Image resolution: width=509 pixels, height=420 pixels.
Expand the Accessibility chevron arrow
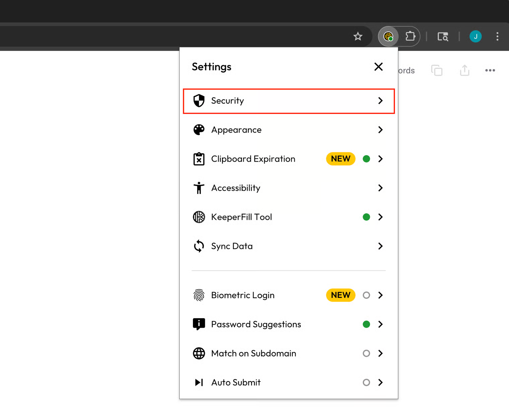(x=380, y=188)
